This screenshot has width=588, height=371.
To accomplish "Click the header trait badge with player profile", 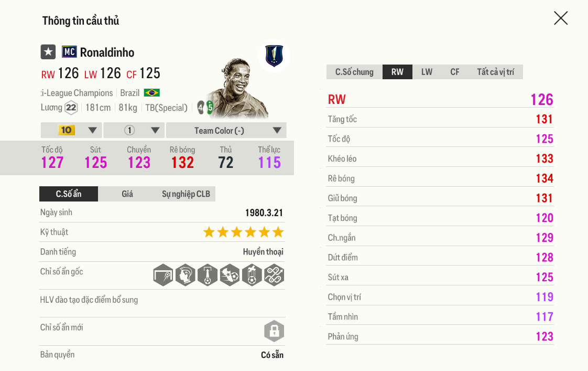I will (x=186, y=274).
